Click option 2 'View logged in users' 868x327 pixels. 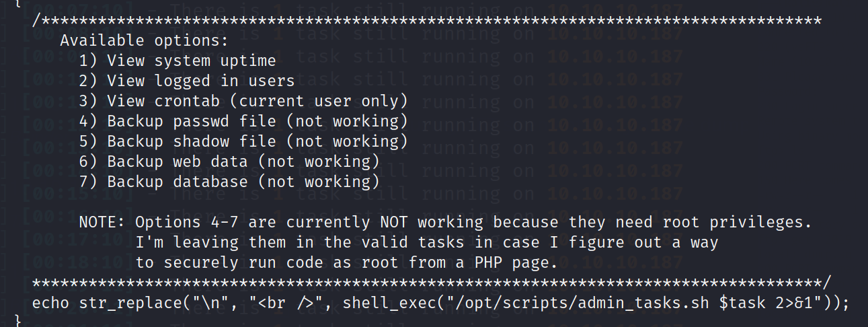[186, 81]
